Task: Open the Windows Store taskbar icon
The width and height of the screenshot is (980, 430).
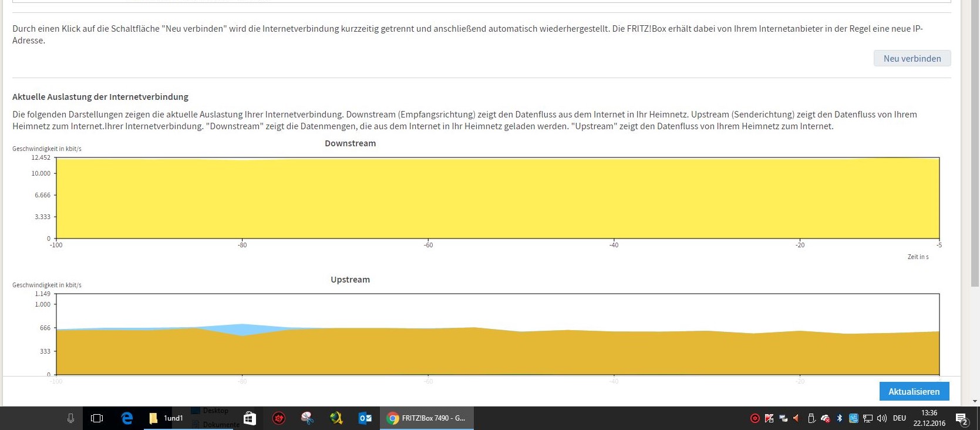Action: tap(250, 418)
